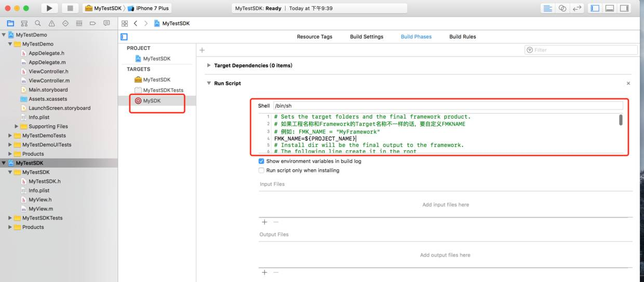This screenshot has width=644, height=282.
Task: Select the Standard editor icon
Action: point(547,8)
